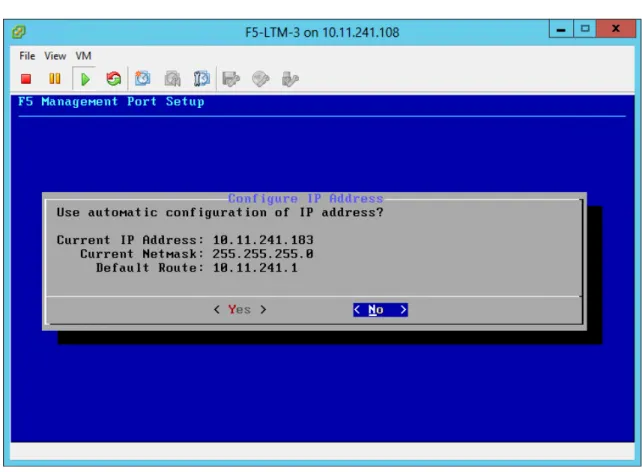Click the green Power On play icon
This screenshot has height=472, width=642.
tap(85, 79)
